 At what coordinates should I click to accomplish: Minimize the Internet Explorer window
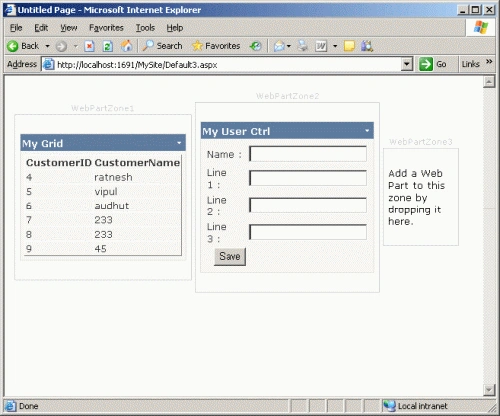(x=462, y=10)
